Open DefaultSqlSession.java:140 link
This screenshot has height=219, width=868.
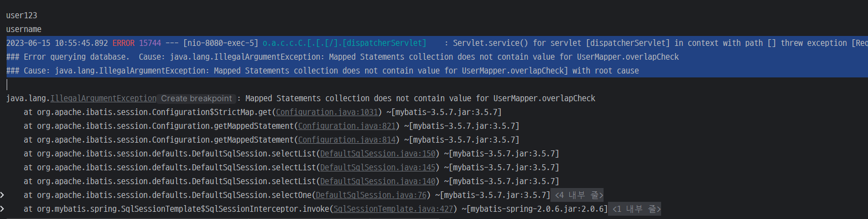point(378,181)
